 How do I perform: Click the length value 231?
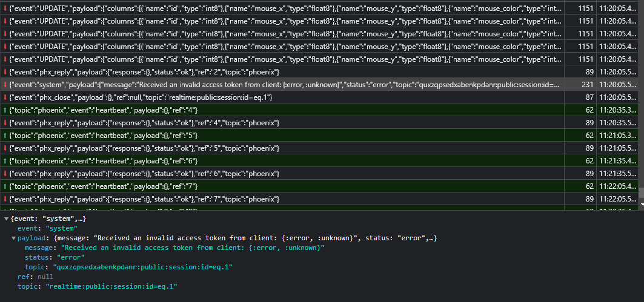(x=588, y=85)
